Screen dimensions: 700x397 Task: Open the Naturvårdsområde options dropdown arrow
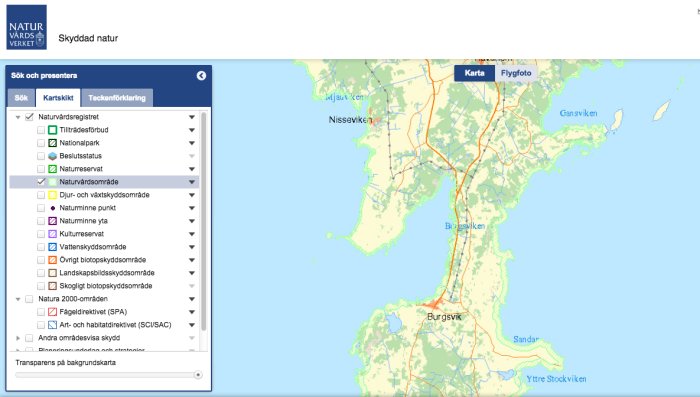[x=192, y=182]
